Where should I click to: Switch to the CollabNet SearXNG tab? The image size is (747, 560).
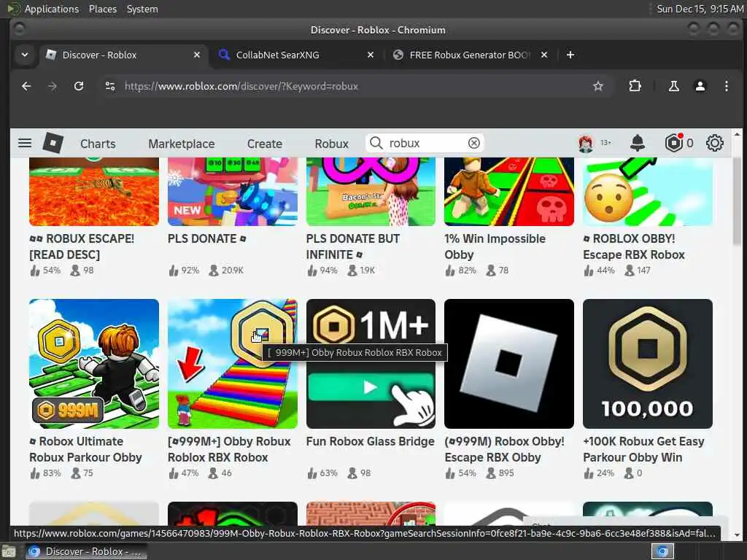click(295, 55)
